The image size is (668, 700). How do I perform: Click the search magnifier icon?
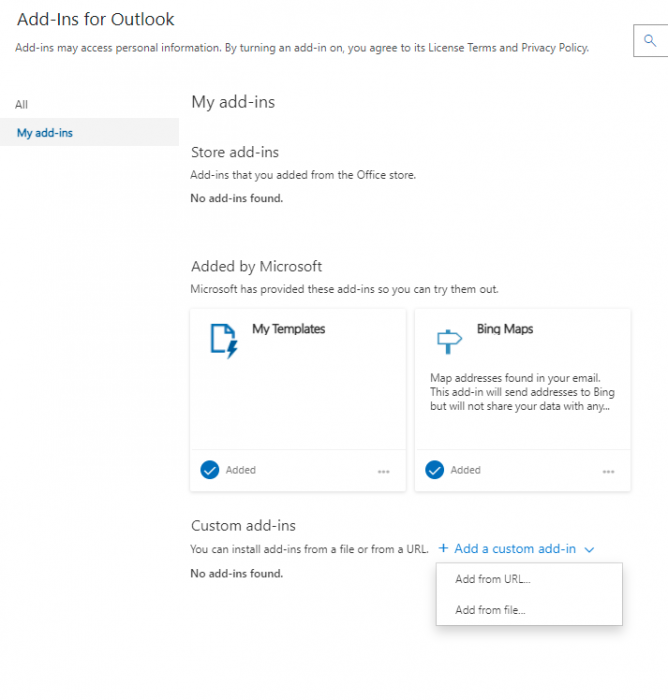pyautogui.click(x=650, y=41)
